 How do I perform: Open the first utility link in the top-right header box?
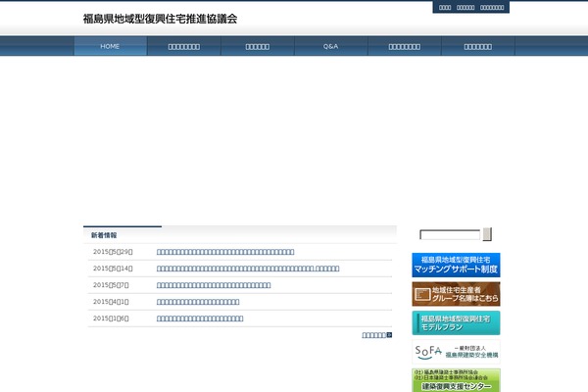(x=445, y=7)
